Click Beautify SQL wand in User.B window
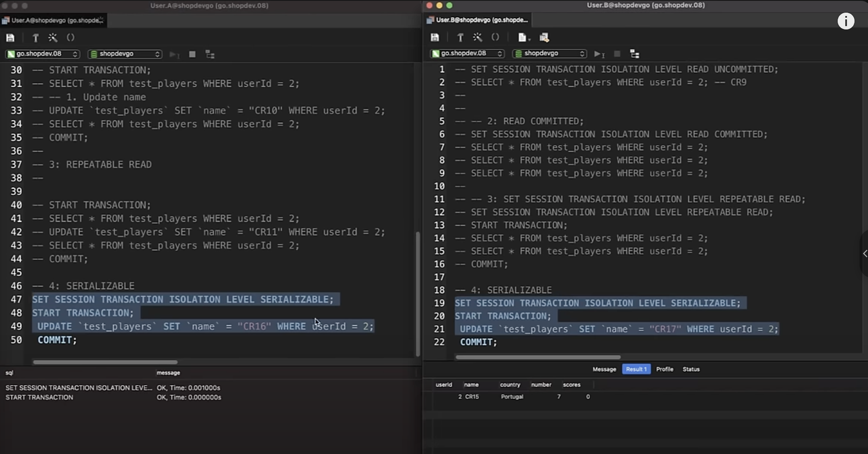The height and width of the screenshot is (454, 868). click(477, 37)
